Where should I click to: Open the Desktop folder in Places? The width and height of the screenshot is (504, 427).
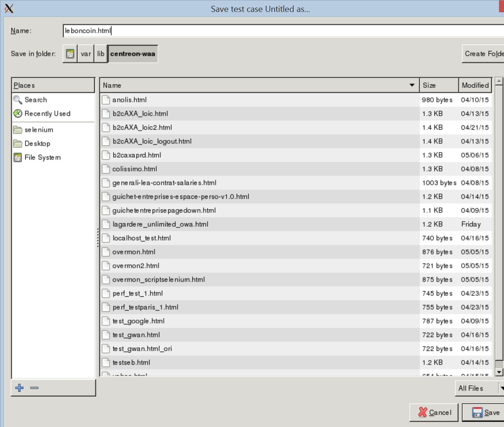pos(37,144)
